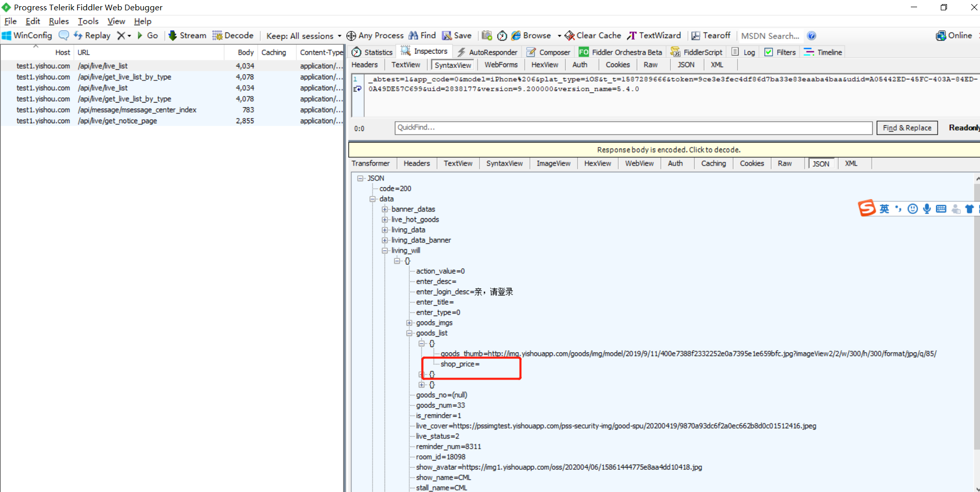The height and width of the screenshot is (492, 980).
Task: Click the Sogou soft keyboard icon
Action: coord(941,208)
